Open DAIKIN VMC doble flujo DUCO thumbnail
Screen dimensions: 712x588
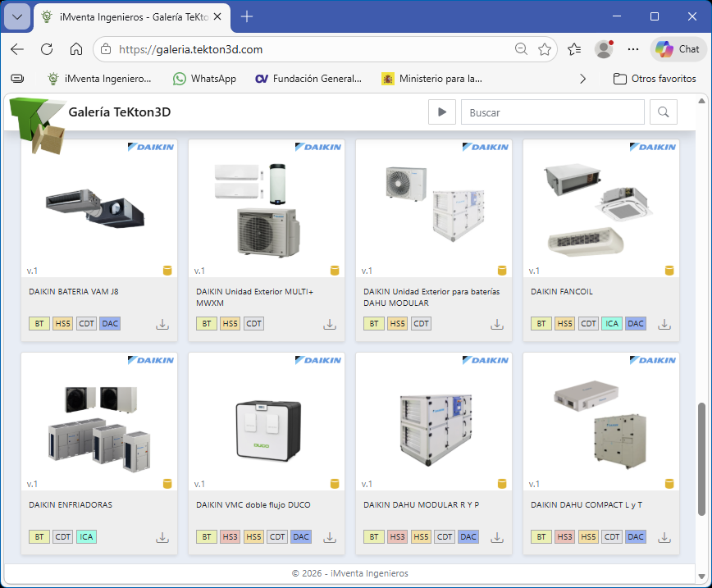click(267, 422)
